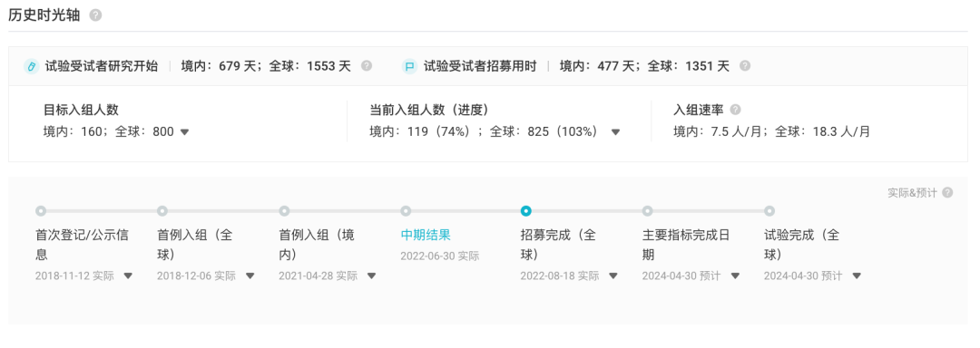Expand 2018-11-12 实际 date dropdown
980x348 pixels.
128,275
